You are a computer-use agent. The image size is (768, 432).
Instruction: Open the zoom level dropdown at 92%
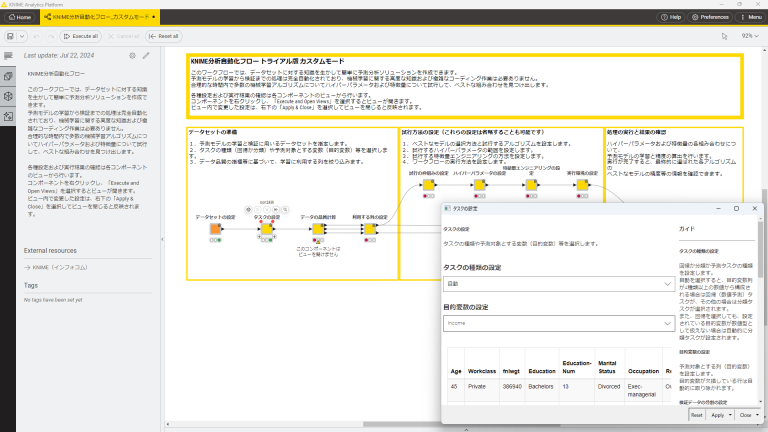tap(749, 36)
